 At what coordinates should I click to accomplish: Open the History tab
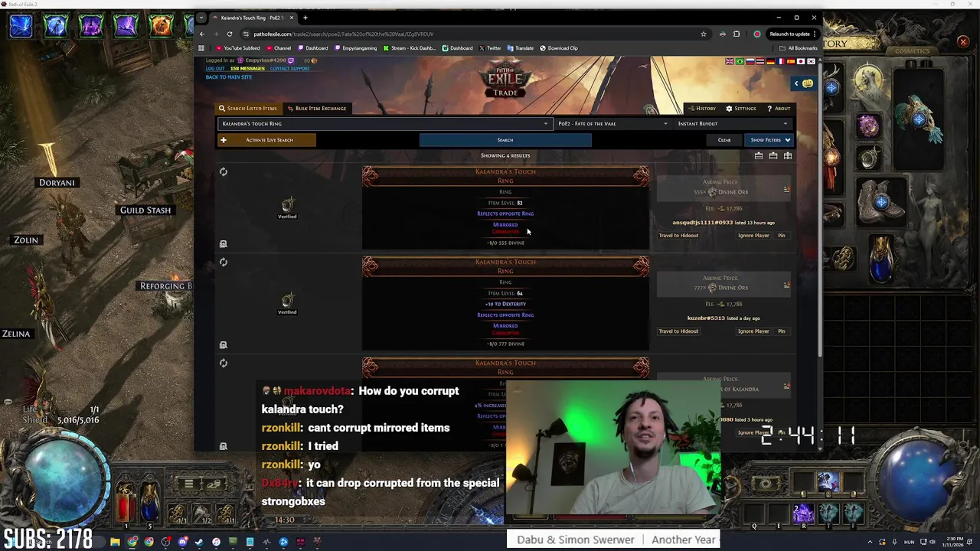pyautogui.click(x=701, y=109)
